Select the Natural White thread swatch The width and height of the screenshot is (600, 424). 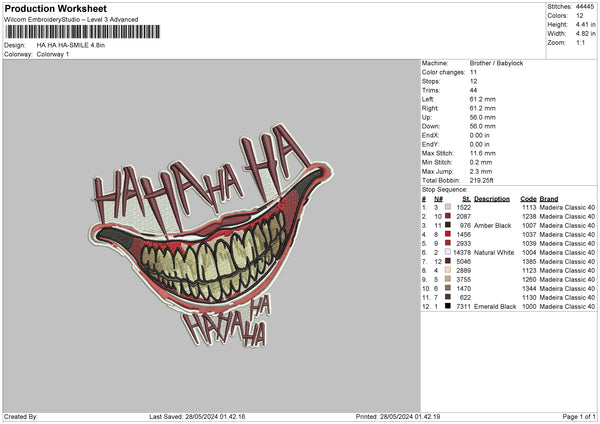click(448, 253)
